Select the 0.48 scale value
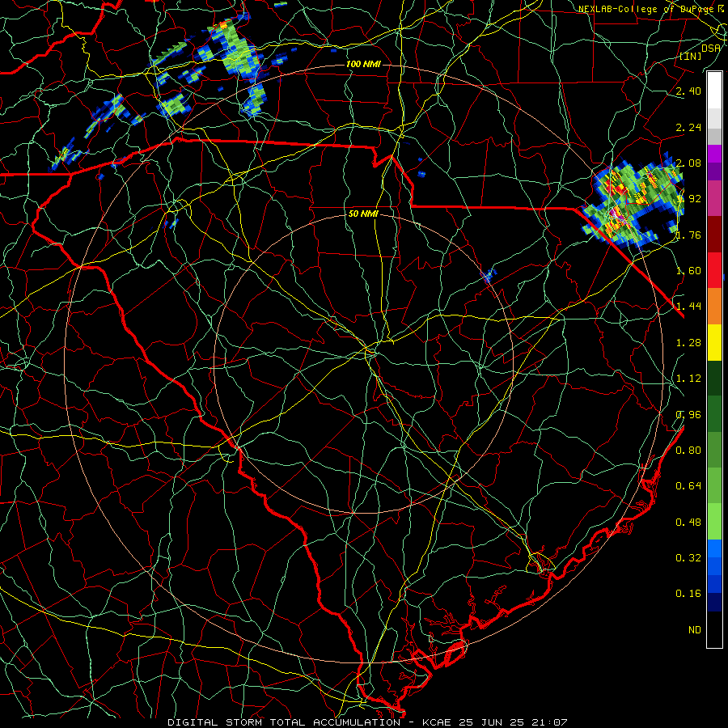Viewport: 728px width, 728px height. (x=688, y=523)
